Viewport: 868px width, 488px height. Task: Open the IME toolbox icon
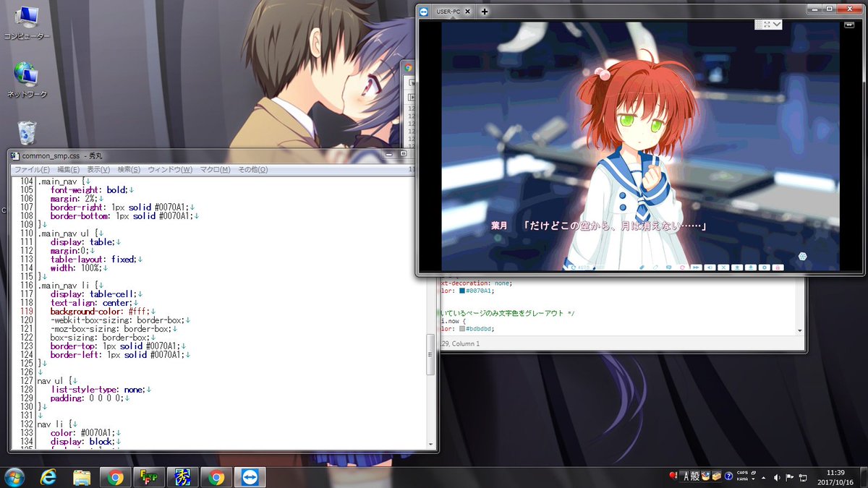[717, 477]
